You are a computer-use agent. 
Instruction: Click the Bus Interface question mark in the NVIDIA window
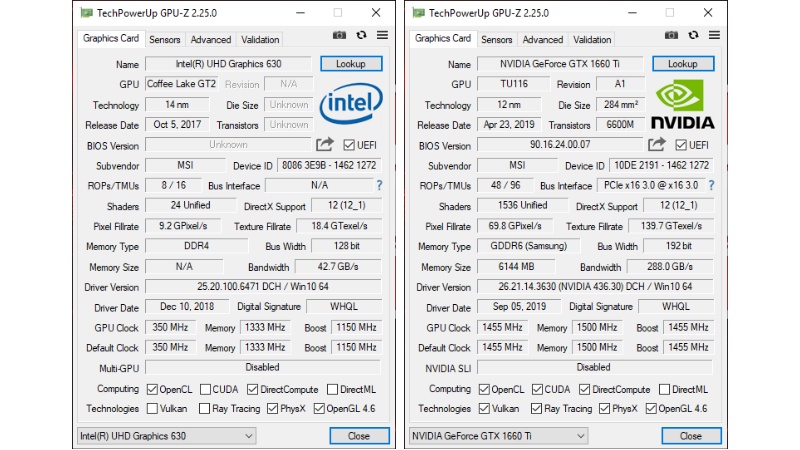(711, 185)
